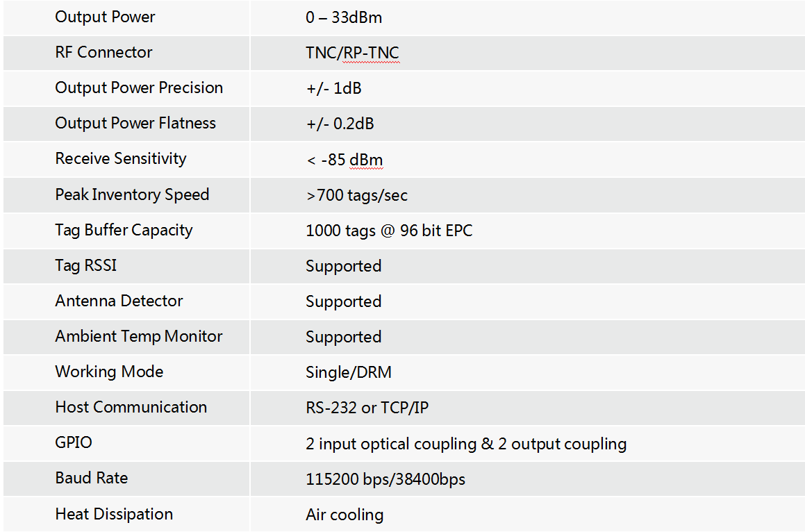Select the 1000 tags @ 96 bit EPC text
Screen dimensions: 805x532
click(389, 231)
